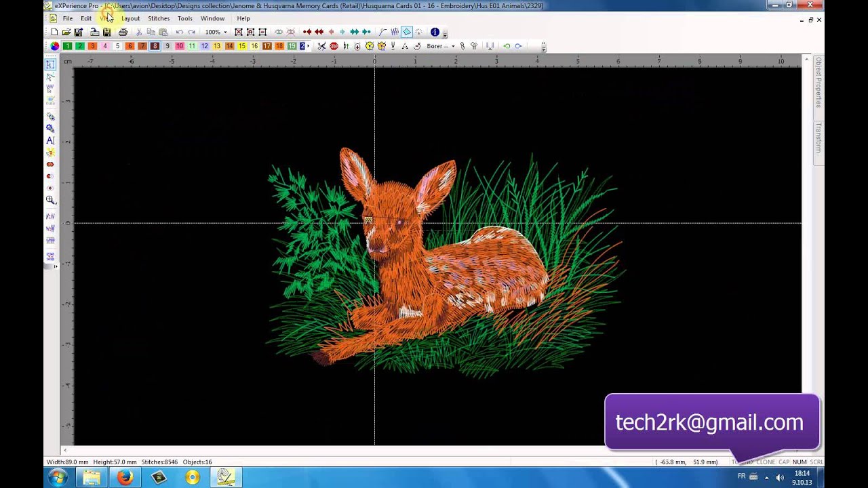Click the Width:89.0 mm status text
The width and height of the screenshot is (868, 488).
[68, 462]
